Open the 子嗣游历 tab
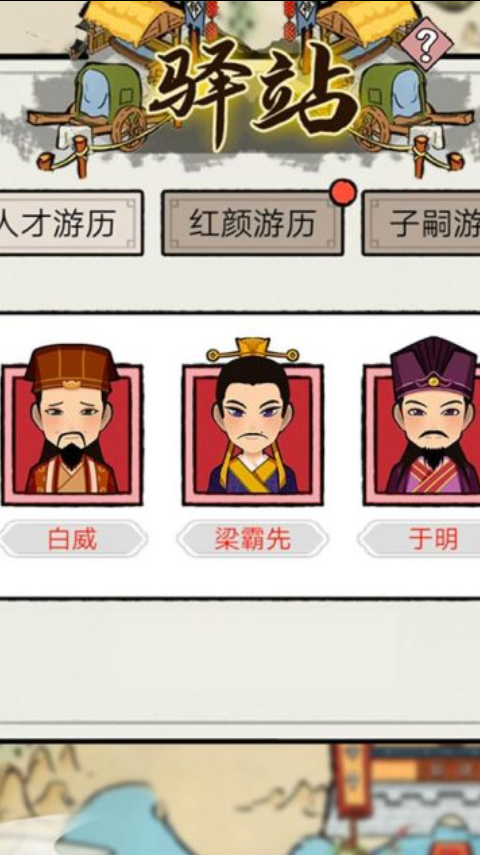This screenshot has width=480, height=855. (421, 222)
